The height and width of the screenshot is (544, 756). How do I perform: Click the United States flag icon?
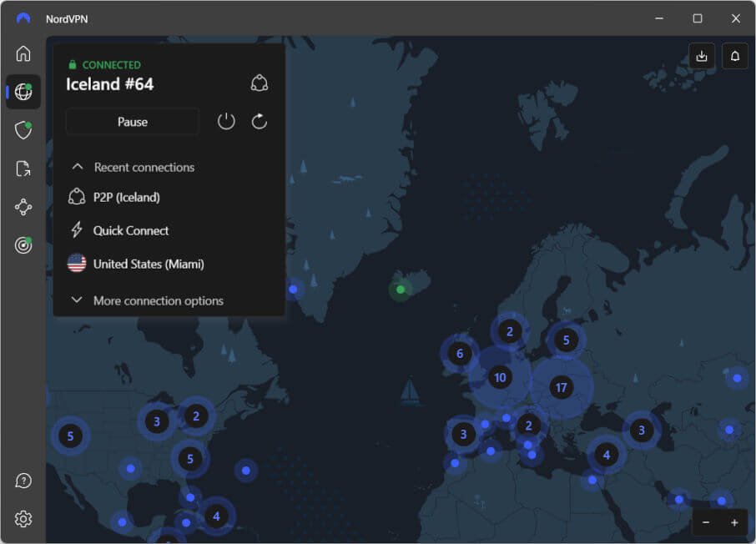(77, 264)
